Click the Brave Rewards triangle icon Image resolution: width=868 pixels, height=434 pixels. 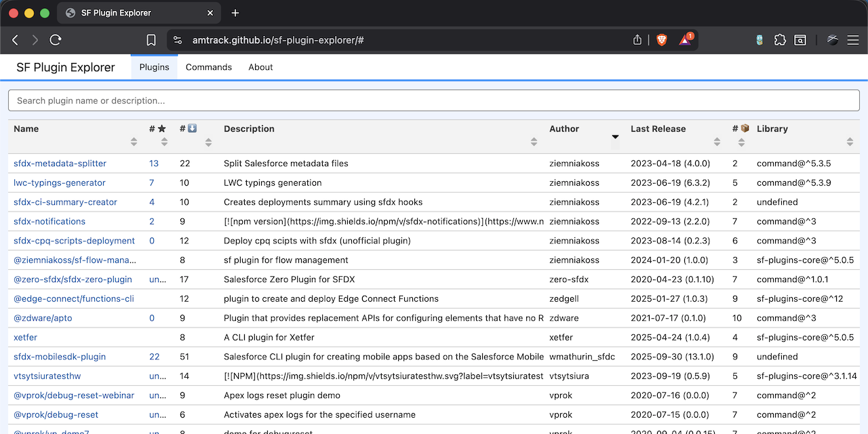point(685,40)
